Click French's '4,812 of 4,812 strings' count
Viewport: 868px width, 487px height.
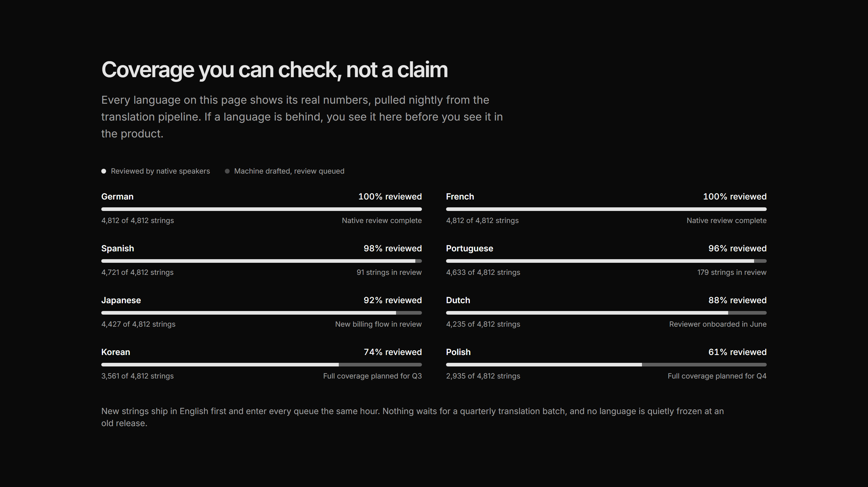point(482,220)
